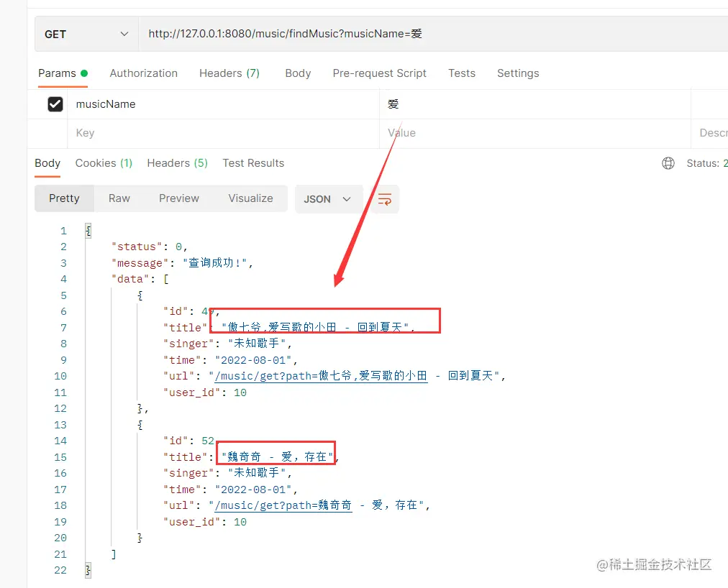Click the empty Key field
728x588 pixels.
click(x=223, y=133)
